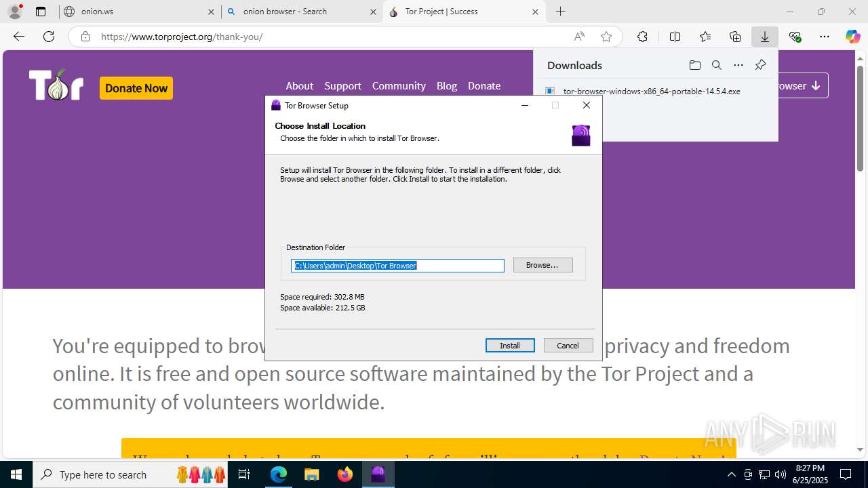Click the Tor logo on webpage

[x=56, y=85]
